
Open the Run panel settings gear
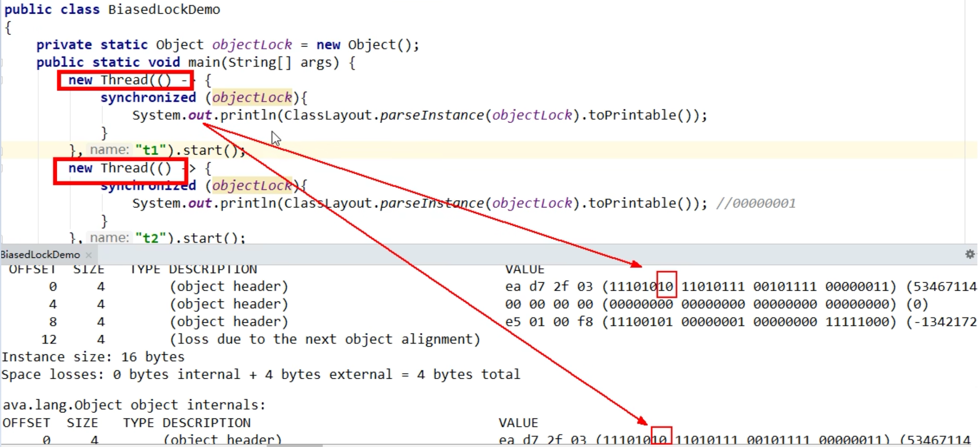click(x=970, y=254)
